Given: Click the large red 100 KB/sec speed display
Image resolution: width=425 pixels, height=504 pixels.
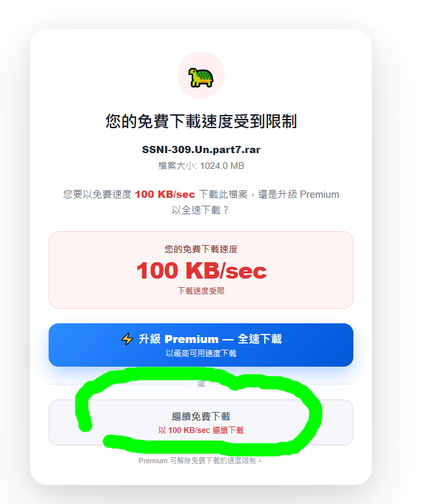Looking at the screenshot, I should click(x=202, y=271).
